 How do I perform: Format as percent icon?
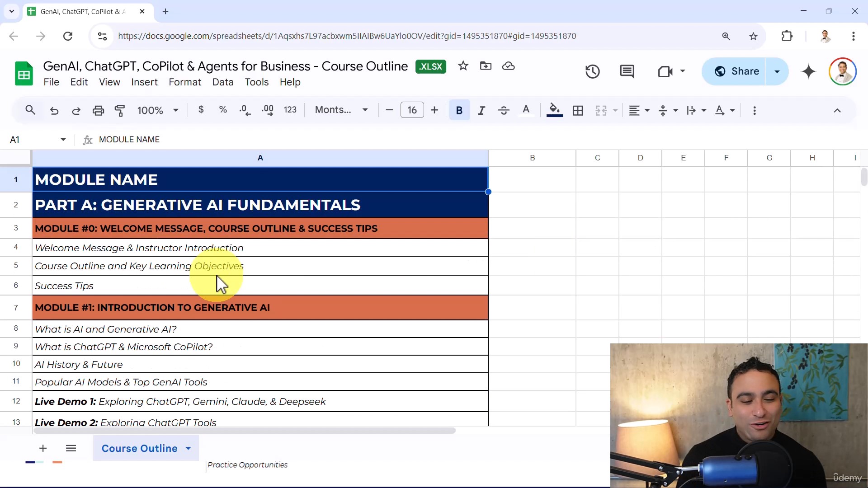(x=223, y=110)
